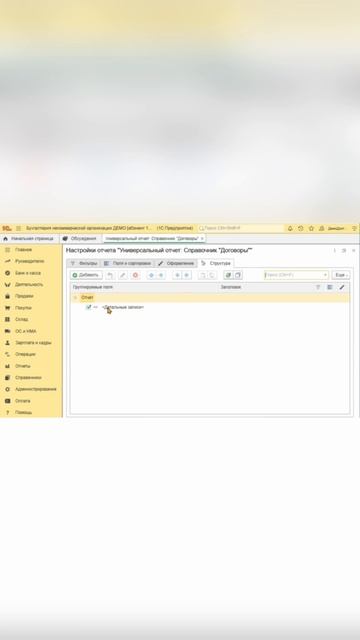This screenshot has width=360, height=640.
Task: Click the Склад sidebar icon
Action: click(7, 319)
